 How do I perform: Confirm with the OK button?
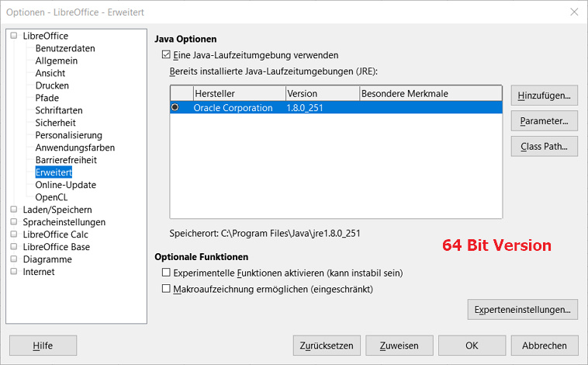472,346
